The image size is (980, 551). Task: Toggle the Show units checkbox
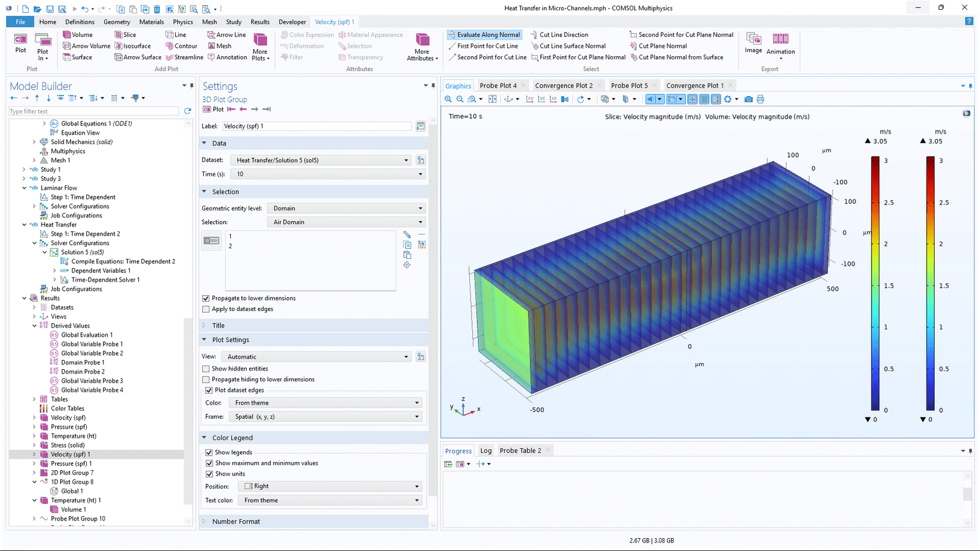209,474
